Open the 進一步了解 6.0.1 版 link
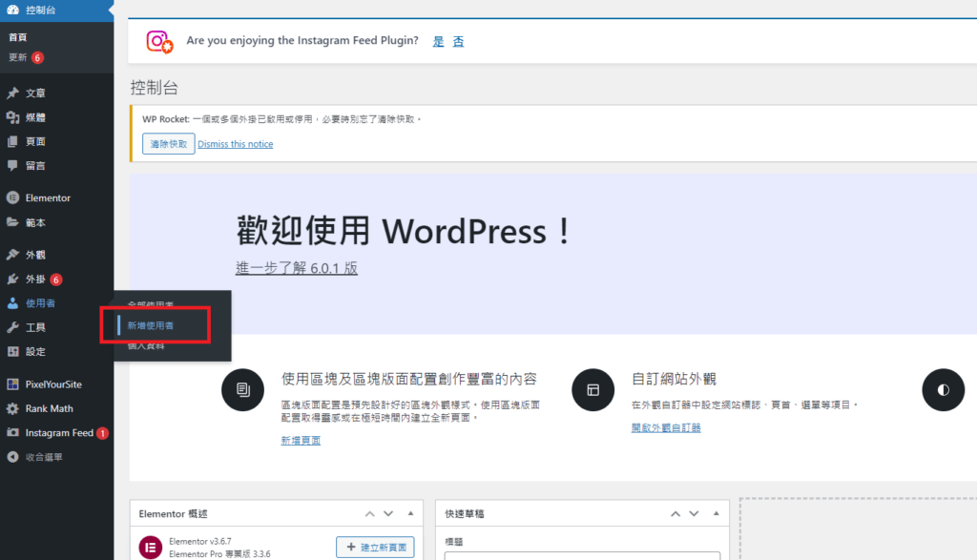 pos(297,268)
